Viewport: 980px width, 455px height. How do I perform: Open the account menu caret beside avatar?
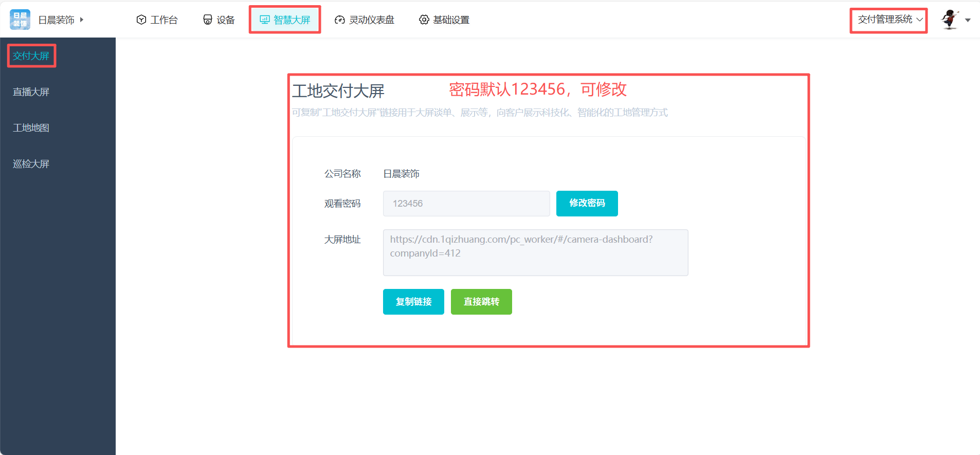tap(968, 20)
